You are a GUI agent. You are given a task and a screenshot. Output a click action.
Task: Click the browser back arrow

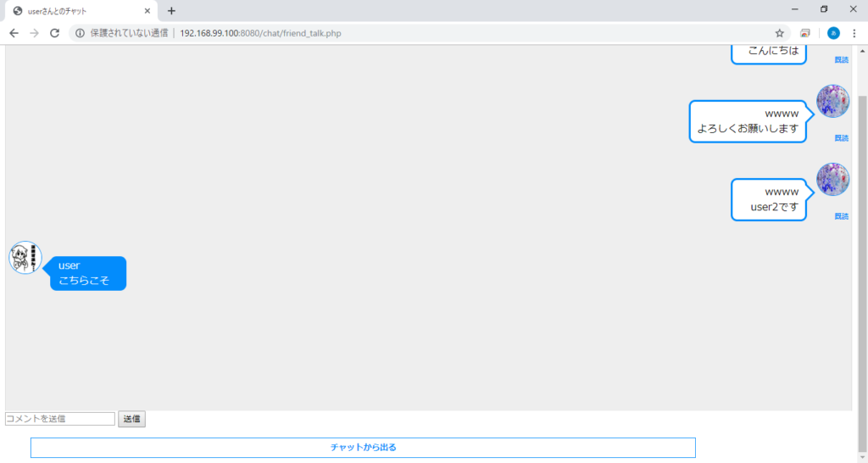tap(14, 33)
